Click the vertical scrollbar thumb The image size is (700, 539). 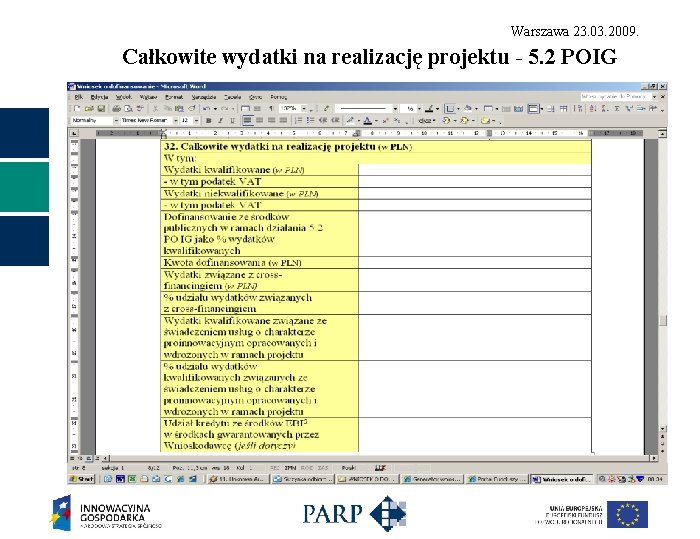tap(663, 320)
